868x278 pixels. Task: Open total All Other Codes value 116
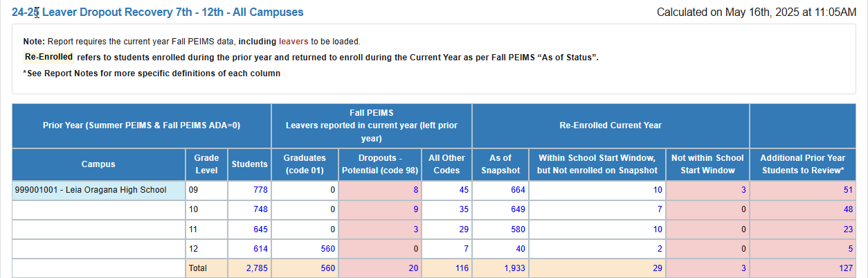pyautogui.click(x=461, y=268)
